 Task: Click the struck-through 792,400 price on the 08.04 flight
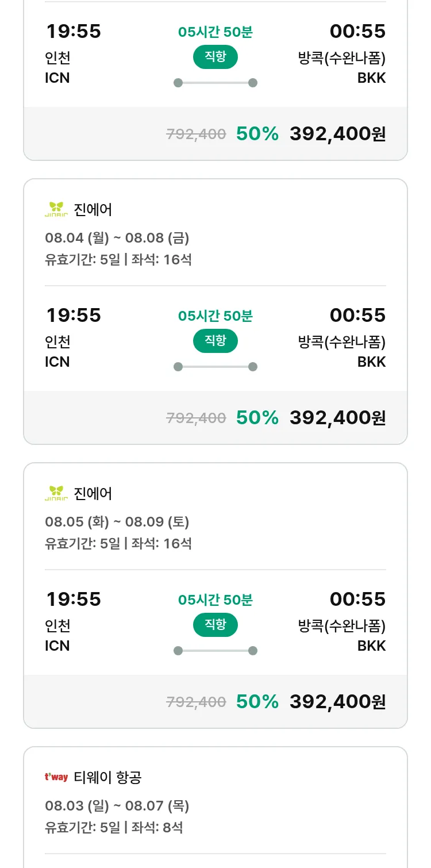[196, 418]
